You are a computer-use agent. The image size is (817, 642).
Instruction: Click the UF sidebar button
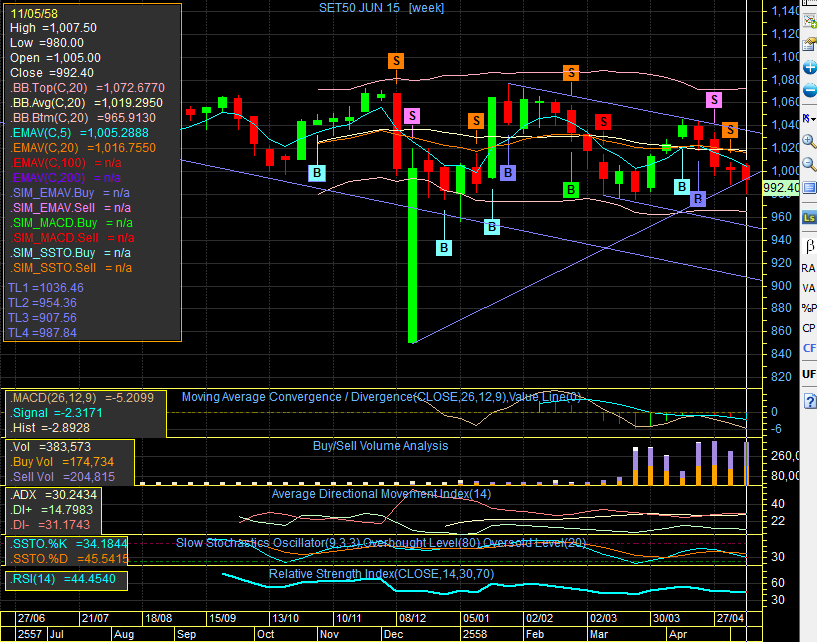(809, 374)
